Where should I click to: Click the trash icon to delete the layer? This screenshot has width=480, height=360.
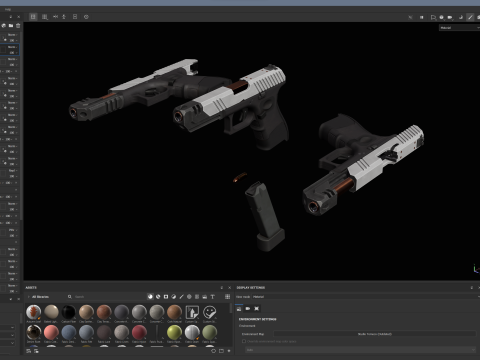pos(18,26)
